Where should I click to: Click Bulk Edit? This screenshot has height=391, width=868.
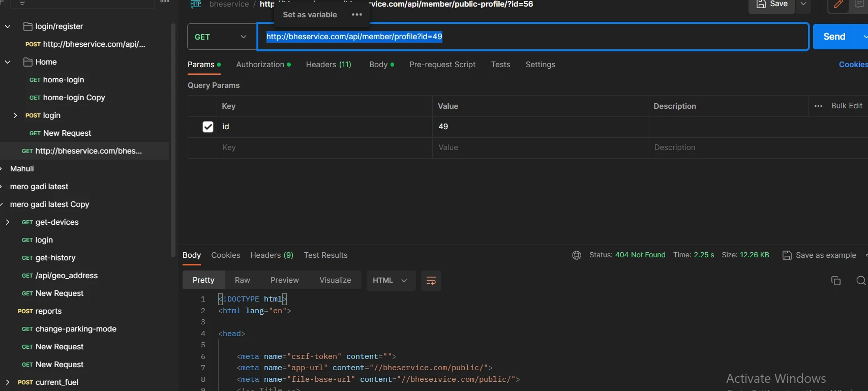click(847, 106)
